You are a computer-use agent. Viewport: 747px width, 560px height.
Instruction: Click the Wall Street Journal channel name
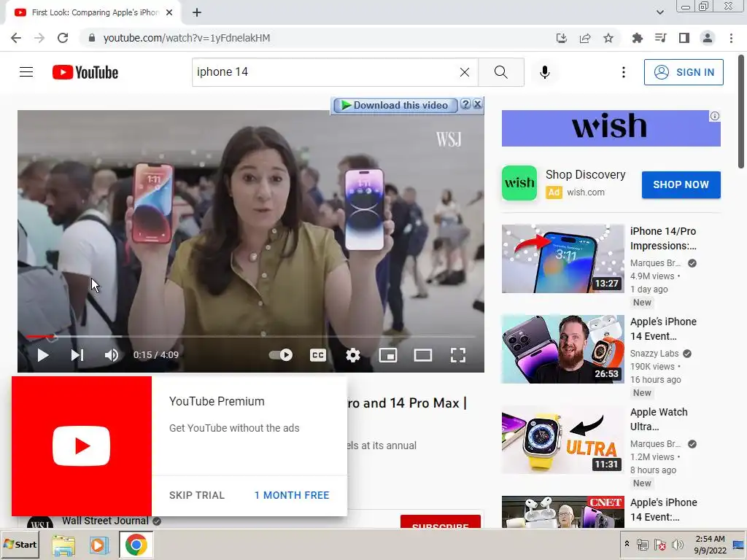[105, 521]
